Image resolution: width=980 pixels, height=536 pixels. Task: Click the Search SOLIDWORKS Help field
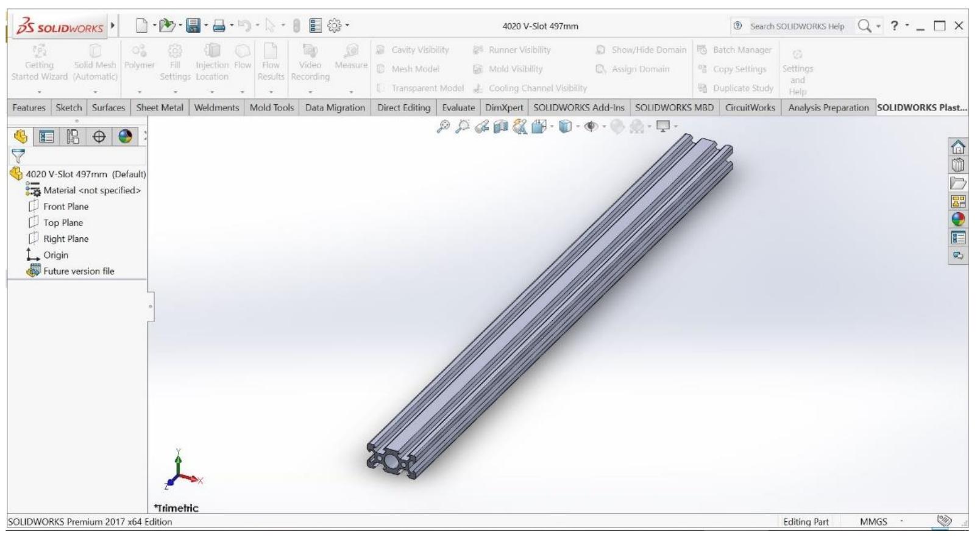(x=797, y=26)
